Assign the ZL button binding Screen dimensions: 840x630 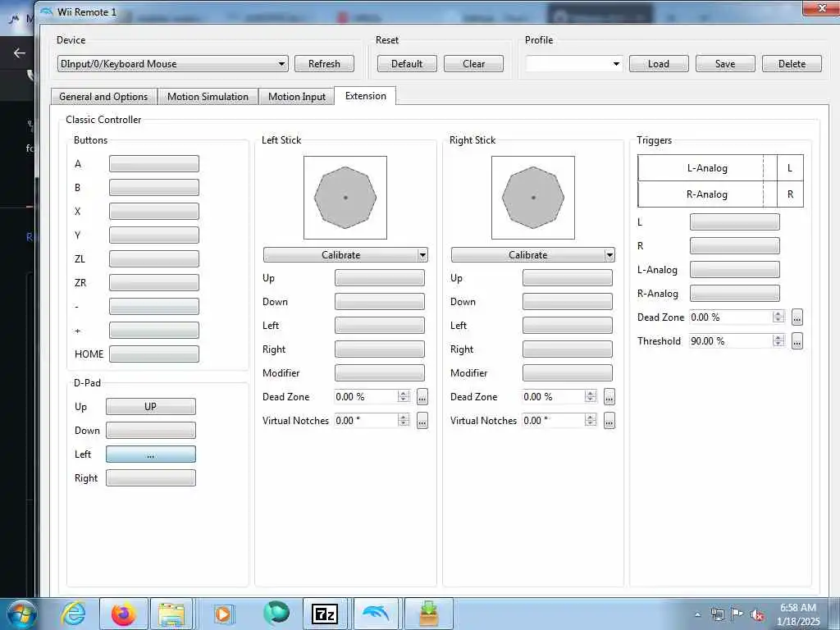click(x=154, y=258)
